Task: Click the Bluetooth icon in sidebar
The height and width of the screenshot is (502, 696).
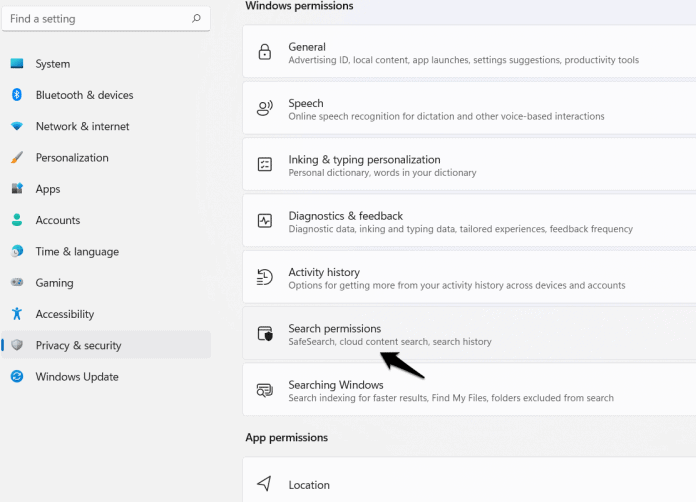Action: point(17,95)
